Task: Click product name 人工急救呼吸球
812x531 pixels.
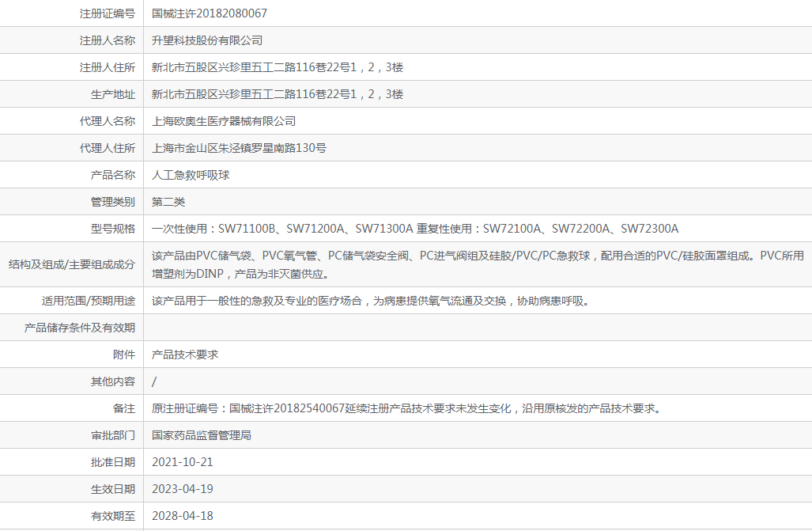Action: 190,175
